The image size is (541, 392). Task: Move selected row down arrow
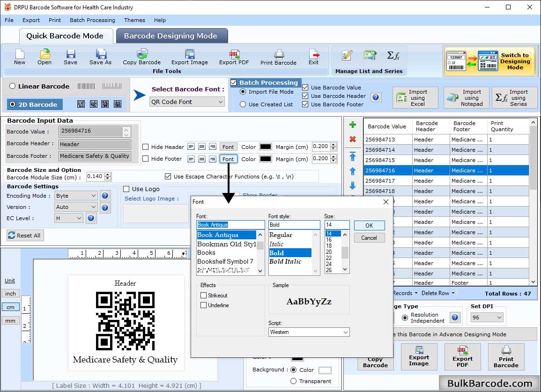(353, 185)
